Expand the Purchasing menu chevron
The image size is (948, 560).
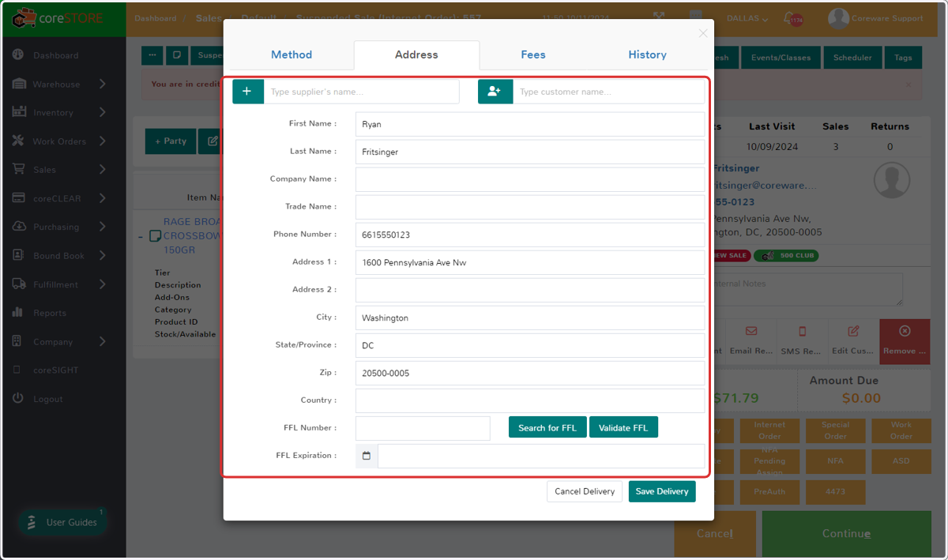[103, 227]
